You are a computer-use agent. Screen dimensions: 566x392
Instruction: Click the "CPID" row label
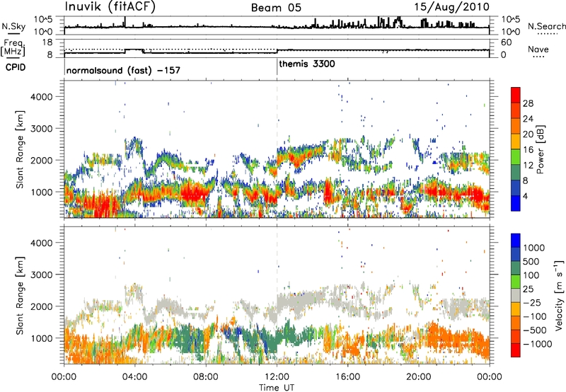pos(16,67)
